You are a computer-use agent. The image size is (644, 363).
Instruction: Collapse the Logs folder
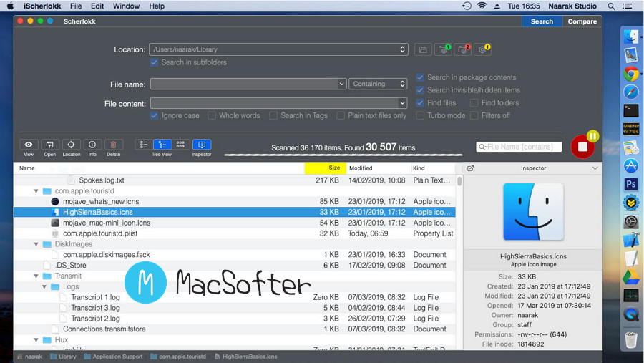pyautogui.click(x=44, y=286)
